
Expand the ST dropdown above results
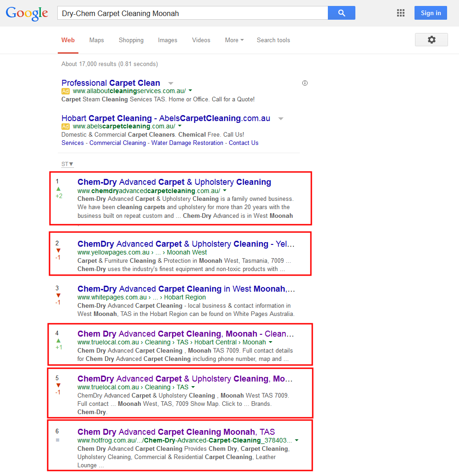[67, 164]
